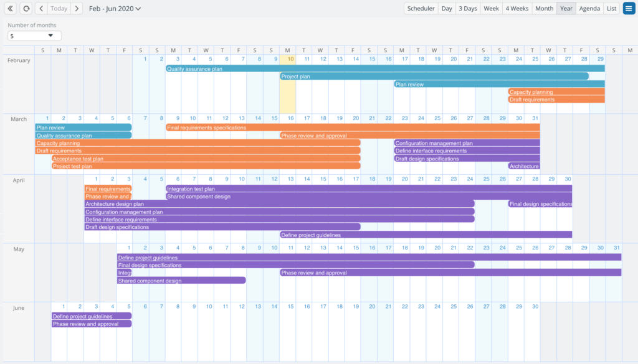Screen dimensions: 638x364
Task: Open May Shared component design event
Action: [x=181, y=281]
